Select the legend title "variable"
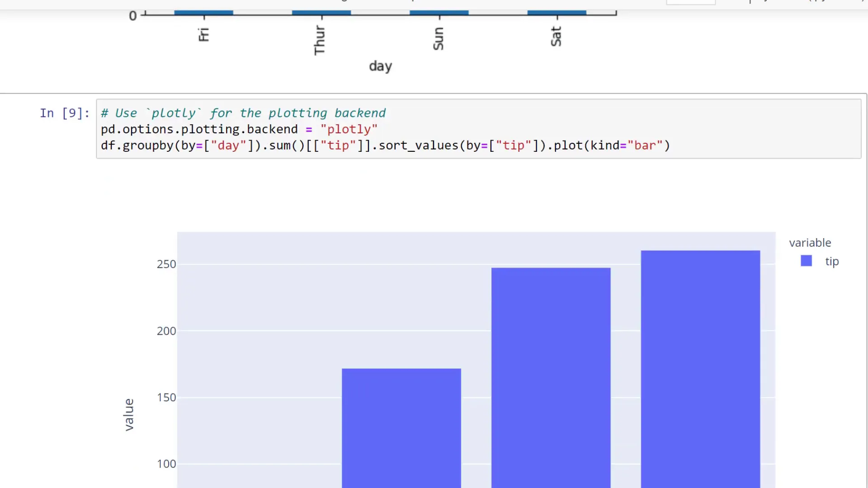 (x=810, y=243)
